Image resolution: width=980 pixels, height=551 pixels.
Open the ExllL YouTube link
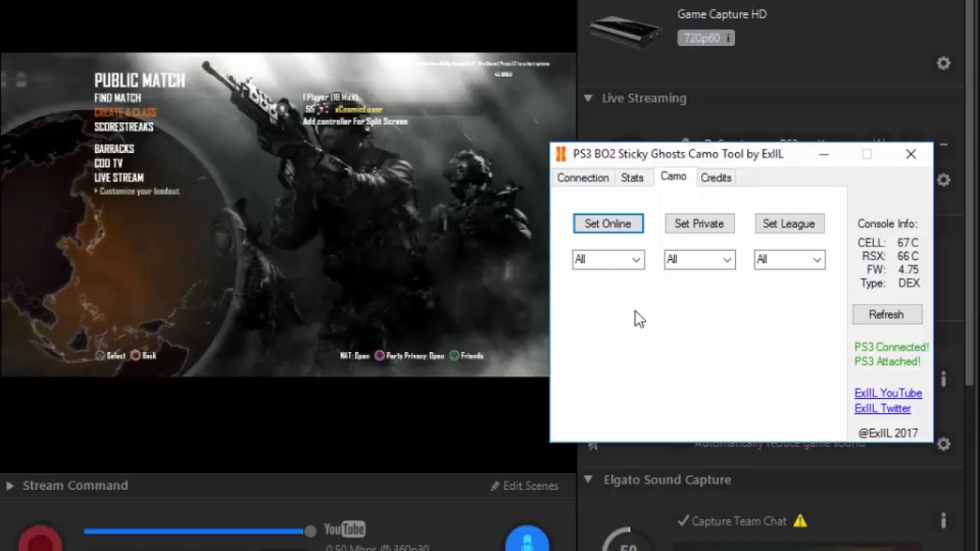pos(888,393)
